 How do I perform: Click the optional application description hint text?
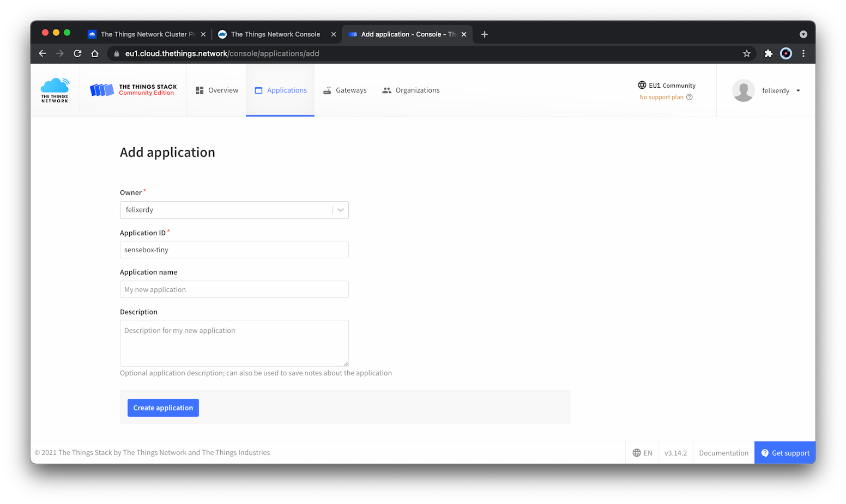click(x=256, y=373)
